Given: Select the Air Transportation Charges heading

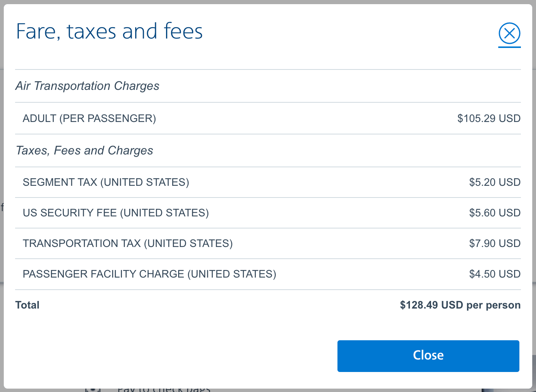Looking at the screenshot, I should pyautogui.click(x=87, y=86).
